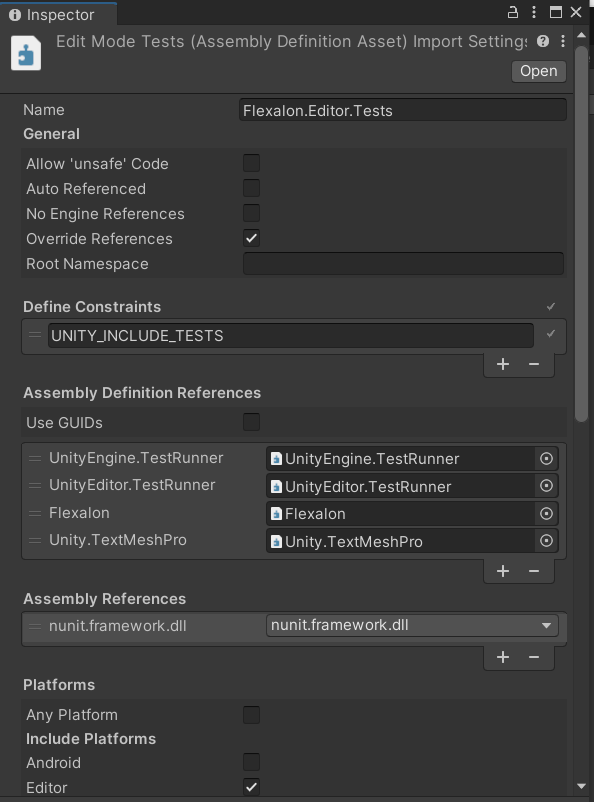594x802 pixels.
Task: Open the object picker for Flexalon reference
Action: pyautogui.click(x=546, y=513)
